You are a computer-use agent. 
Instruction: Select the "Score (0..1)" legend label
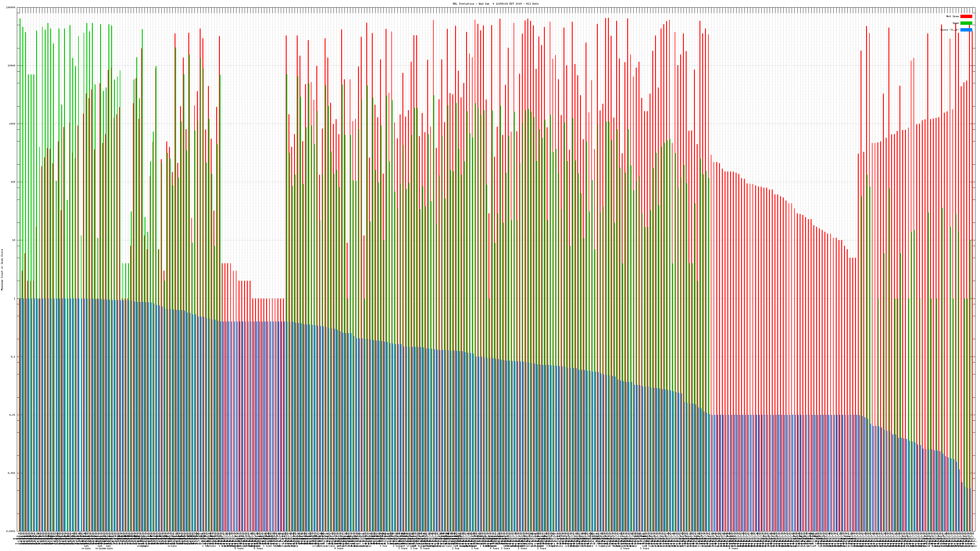coord(949,30)
